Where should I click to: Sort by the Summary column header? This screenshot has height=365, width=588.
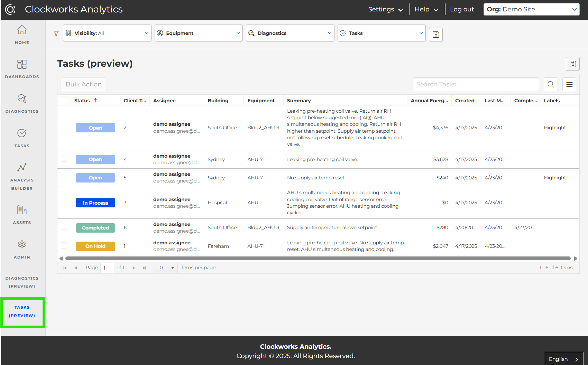pyautogui.click(x=299, y=101)
